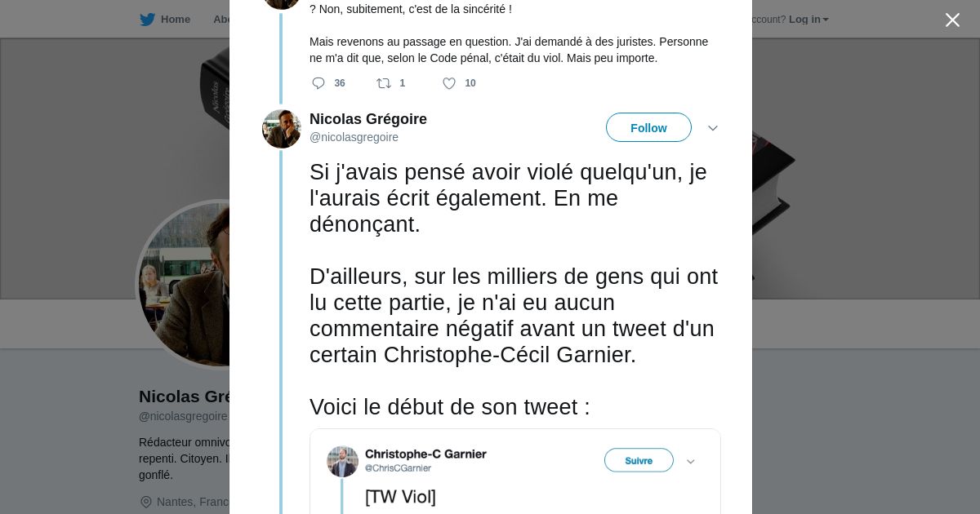Open the Christophe-C Garnier name link
The image size is (980, 514).
pos(425,454)
